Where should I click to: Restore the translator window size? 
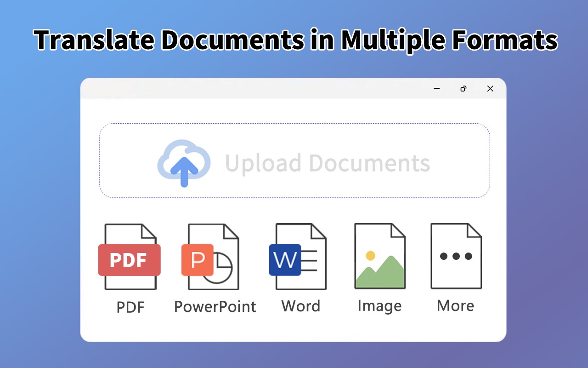pos(464,88)
